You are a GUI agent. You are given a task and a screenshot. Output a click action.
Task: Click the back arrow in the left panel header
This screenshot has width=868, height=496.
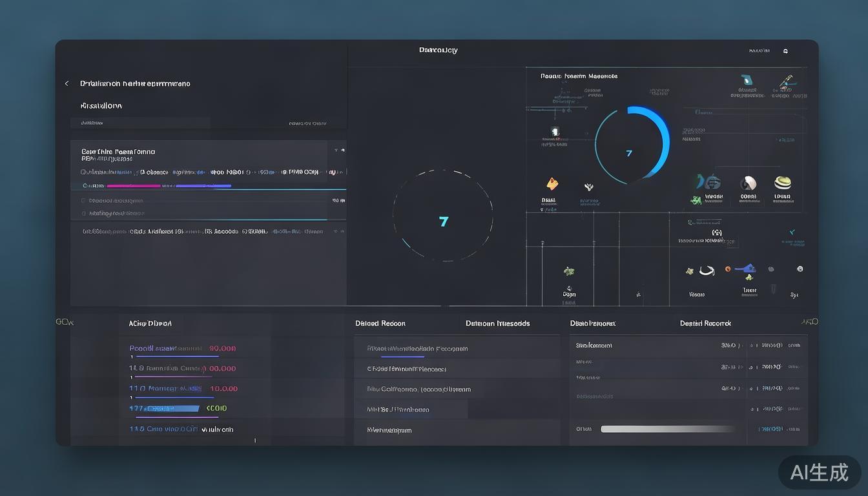pos(67,84)
